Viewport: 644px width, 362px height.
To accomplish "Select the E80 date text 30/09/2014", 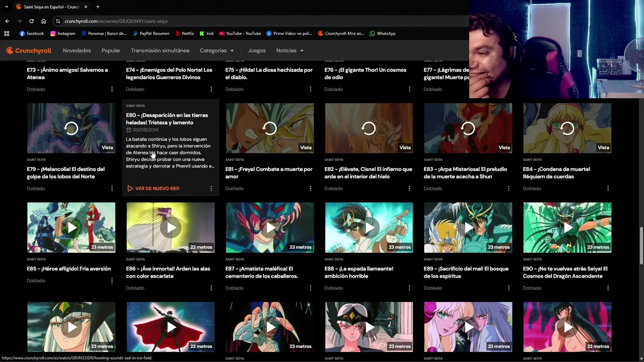I will (145, 130).
